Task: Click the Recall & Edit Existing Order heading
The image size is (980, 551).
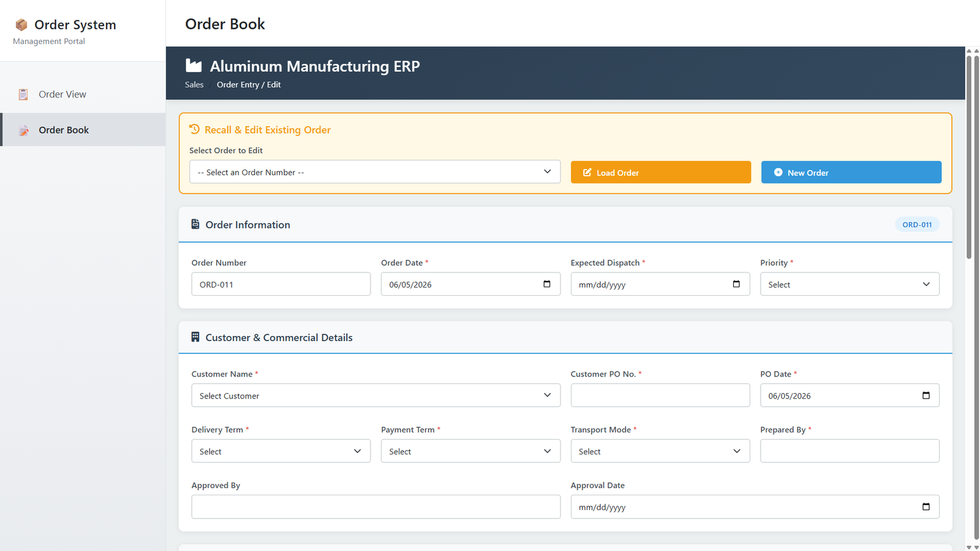Action: click(x=268, y=130)
